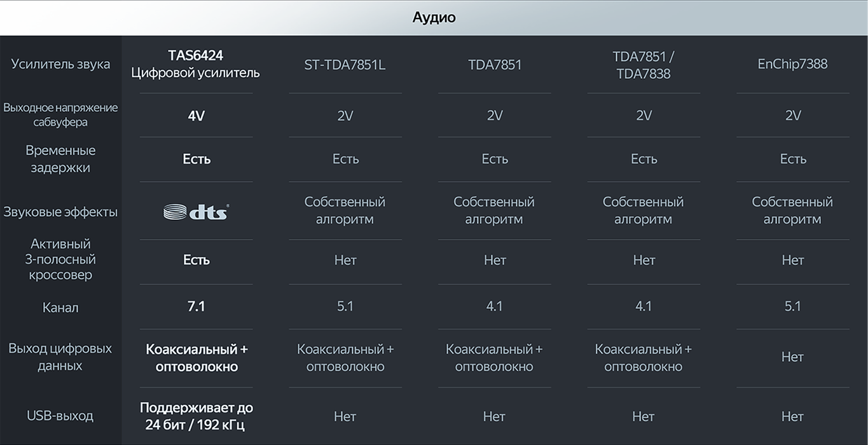Select the 7.1 channel value

coord(196,306)
